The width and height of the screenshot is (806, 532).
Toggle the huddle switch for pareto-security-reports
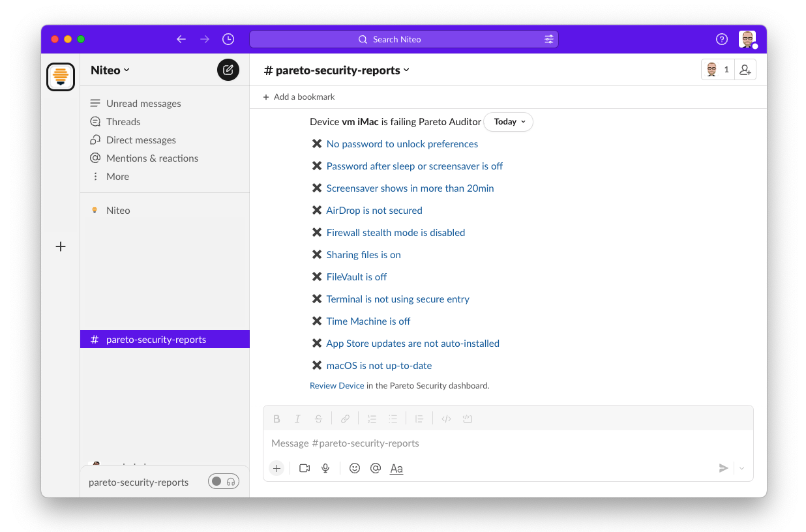pyautogui.click(x=224, y=481)
